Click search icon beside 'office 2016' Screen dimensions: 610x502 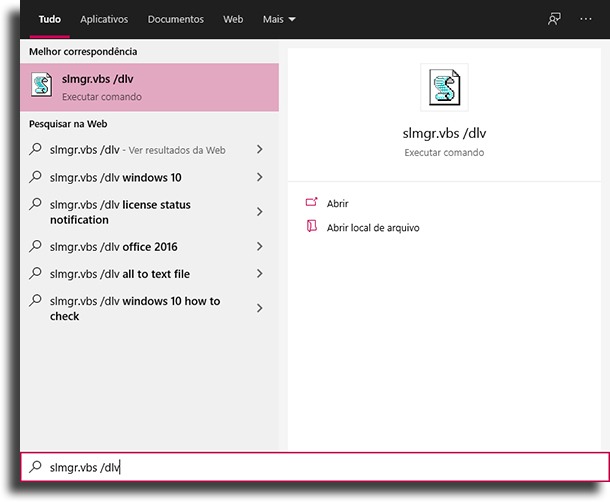click(35, 246)
